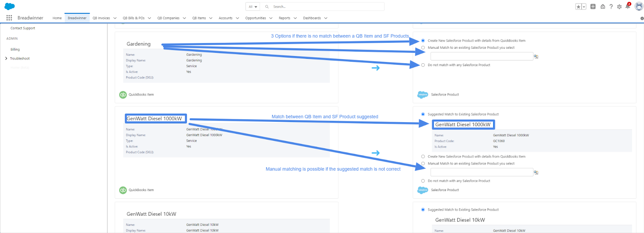Open the Opportunities tab
This screenshot has width=644, height=233.
coord(256,18)
